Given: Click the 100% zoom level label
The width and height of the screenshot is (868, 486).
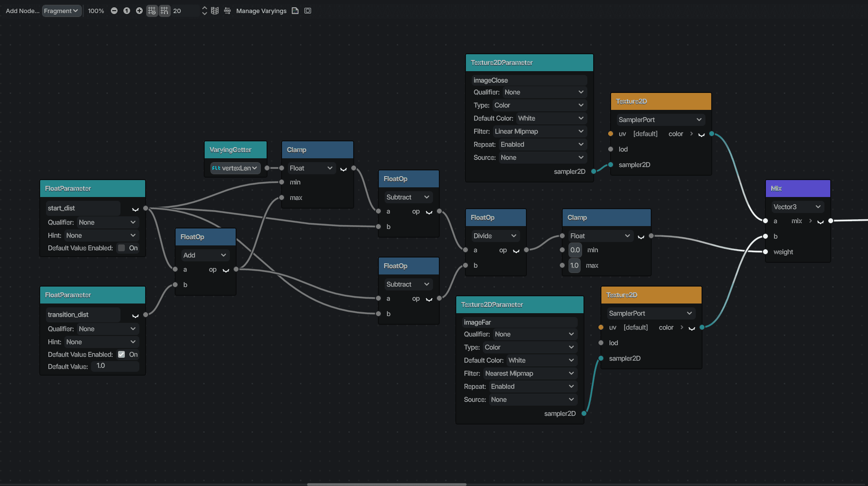Looking at the screenshot, I should (x=96, y=11).
